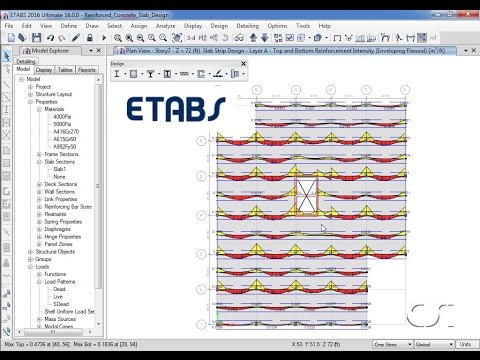The height and width of the screenshot is (360, 480).
Task: Close the Design floating toolbar
Action: coord(243,63)
